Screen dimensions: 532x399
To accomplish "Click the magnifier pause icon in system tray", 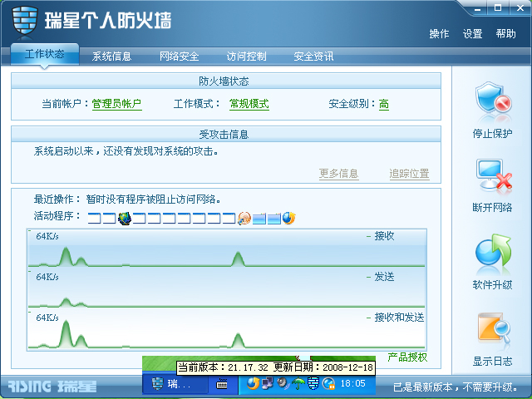I will tap(328, 383).
